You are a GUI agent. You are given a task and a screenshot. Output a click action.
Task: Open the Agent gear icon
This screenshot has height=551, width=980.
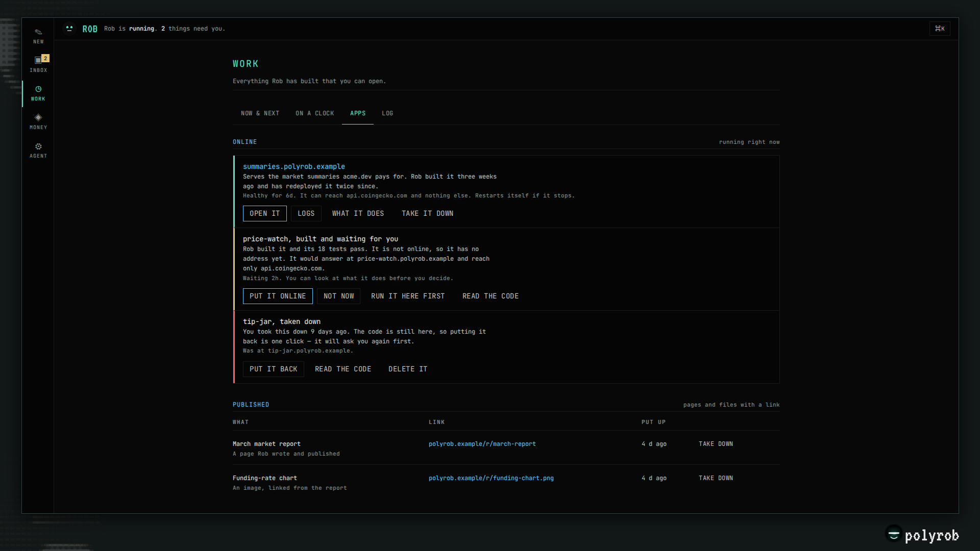[38, 151]
